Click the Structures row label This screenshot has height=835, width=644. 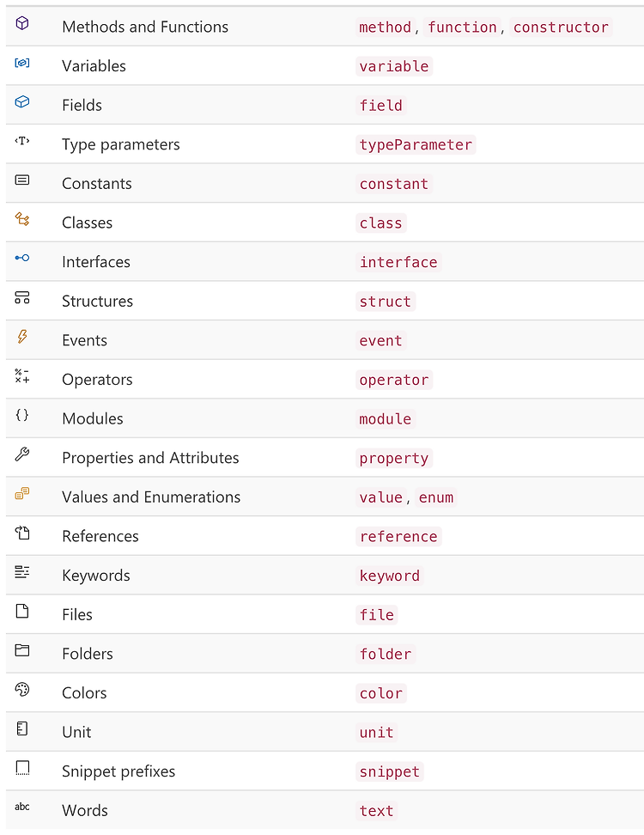(x=97, y=301)
